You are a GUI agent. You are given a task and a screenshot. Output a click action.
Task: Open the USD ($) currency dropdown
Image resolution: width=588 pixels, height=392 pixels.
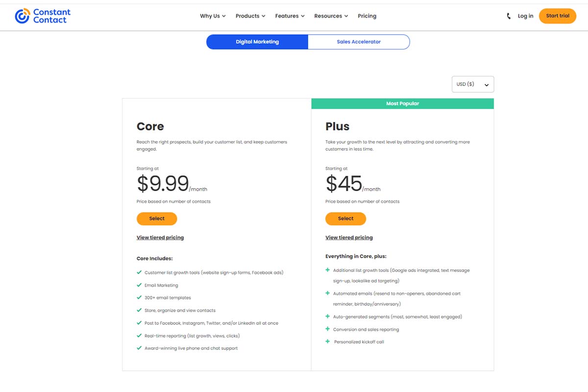click(x=472, y=84)
